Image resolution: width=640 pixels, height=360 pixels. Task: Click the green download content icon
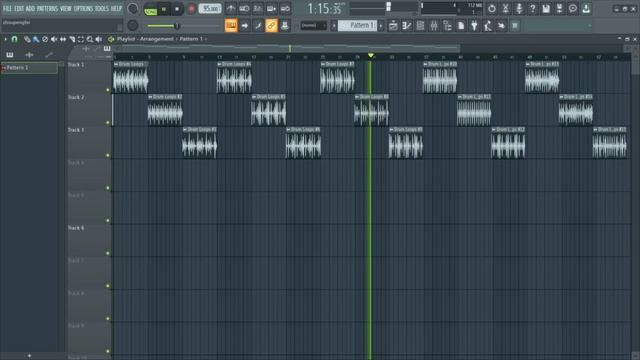586,8
